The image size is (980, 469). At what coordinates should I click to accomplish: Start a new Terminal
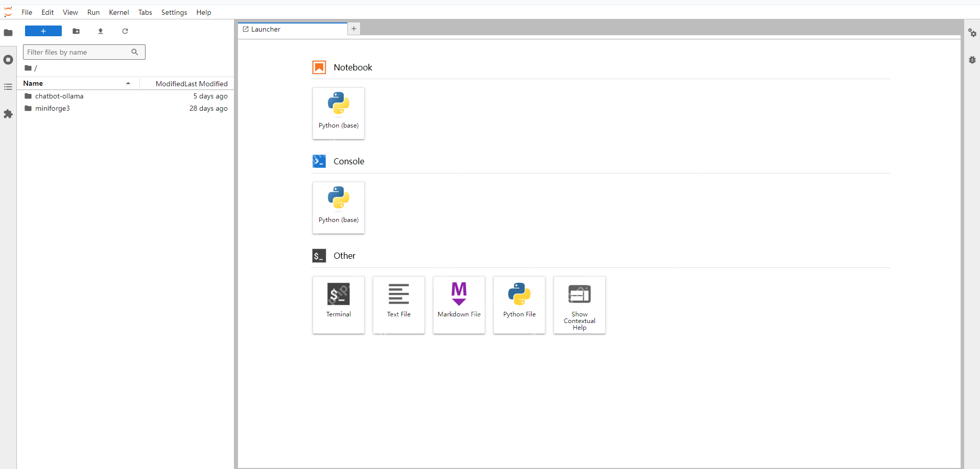click(339, 305)
